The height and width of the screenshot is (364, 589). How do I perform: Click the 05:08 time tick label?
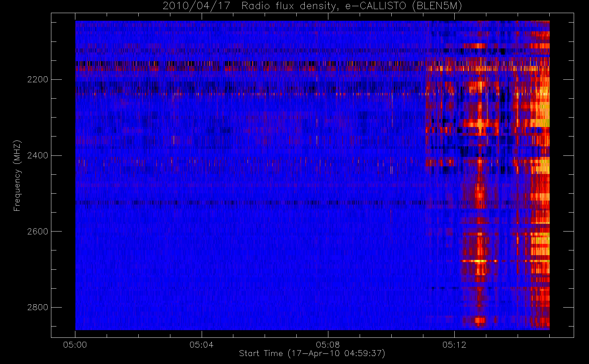point(328,345)
